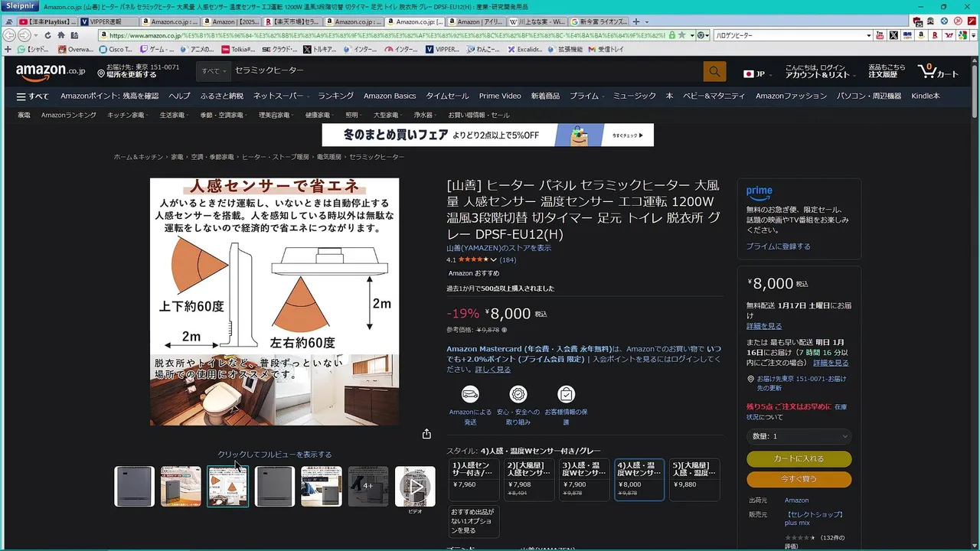Select style option 2) ¥7,908
The width and height of the screenshot is (980, 551).
pos(528,480)
